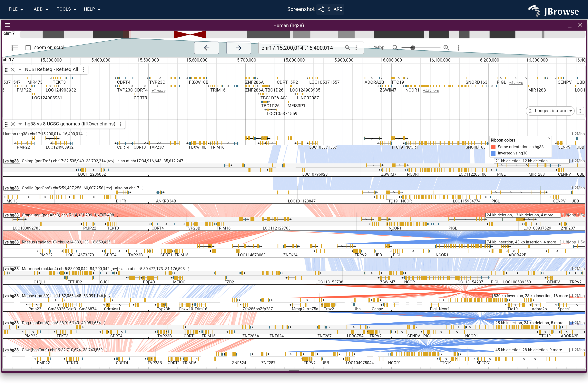588x392 pixels.
Task: Close the NCBI RefSeq track
Action: (13, 70)
